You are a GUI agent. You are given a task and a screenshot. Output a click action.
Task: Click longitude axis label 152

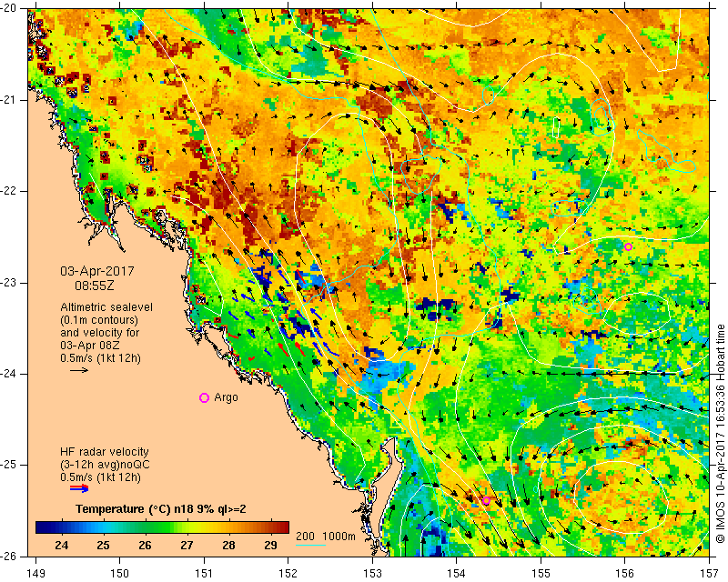pos(288,574)
